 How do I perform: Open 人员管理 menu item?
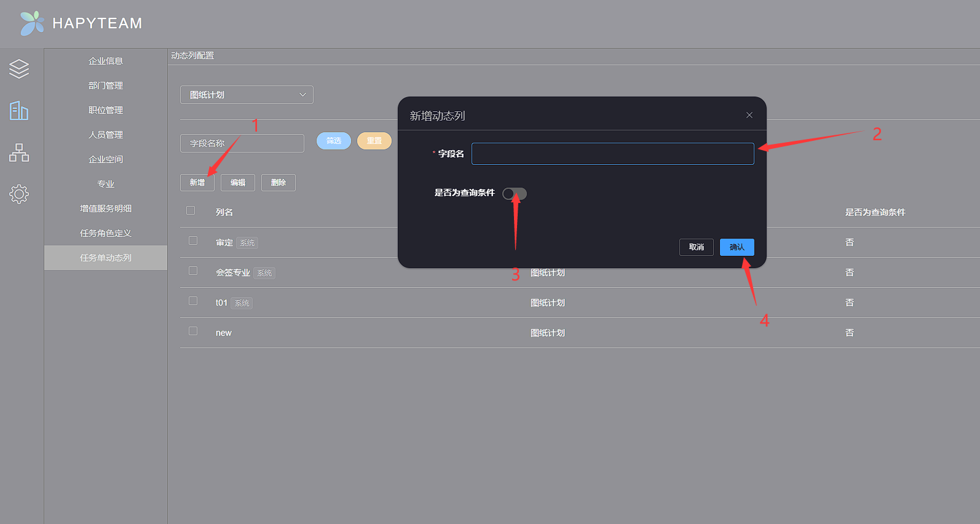point(106,135)
